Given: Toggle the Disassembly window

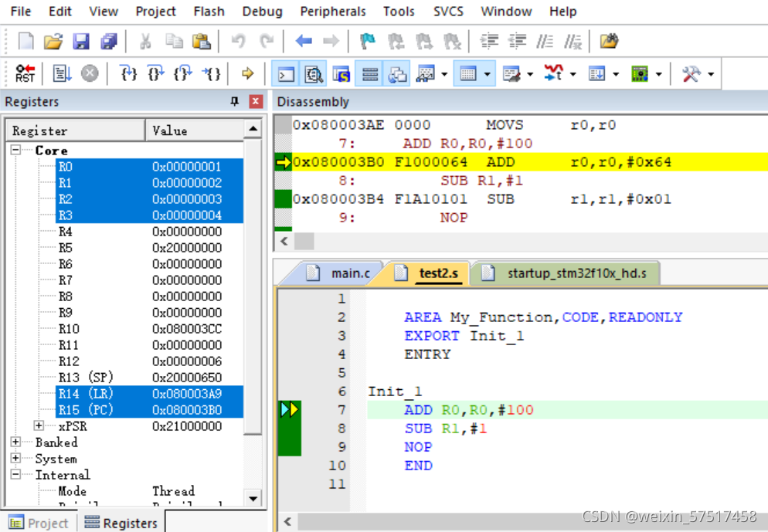Looking at the screenshot, I should click(x=314, y=74).
